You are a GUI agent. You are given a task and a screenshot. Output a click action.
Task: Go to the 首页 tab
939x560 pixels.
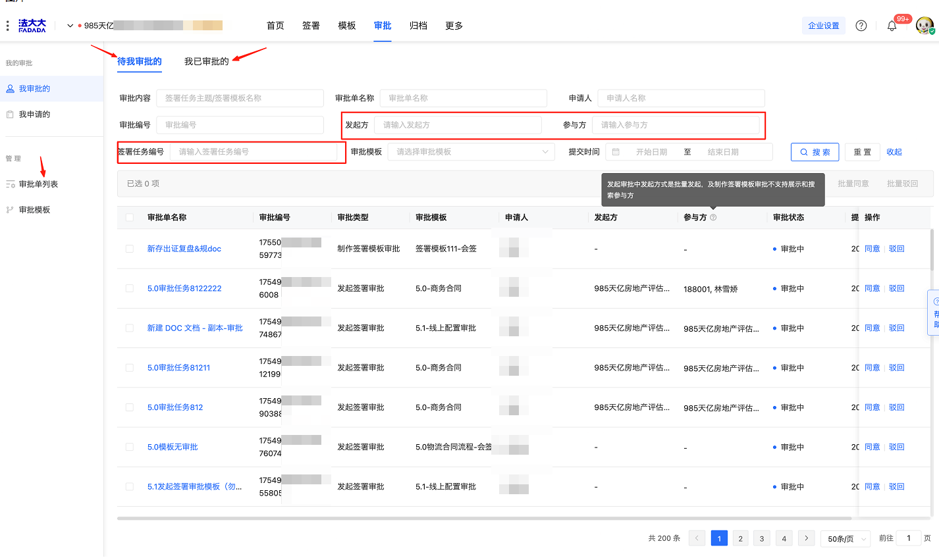tap(275, 26)
